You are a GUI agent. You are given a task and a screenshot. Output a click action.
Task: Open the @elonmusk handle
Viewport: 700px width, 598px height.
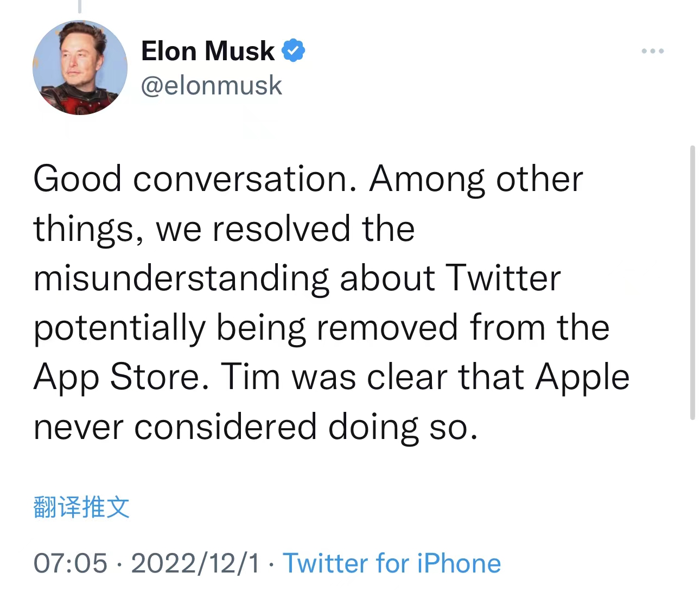pos(212,85)
